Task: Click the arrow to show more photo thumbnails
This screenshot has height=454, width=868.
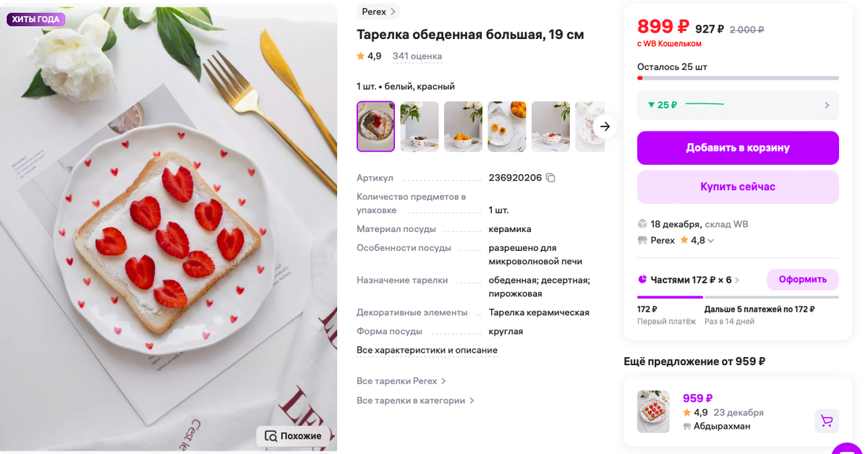Action: [x=605, y=126]
